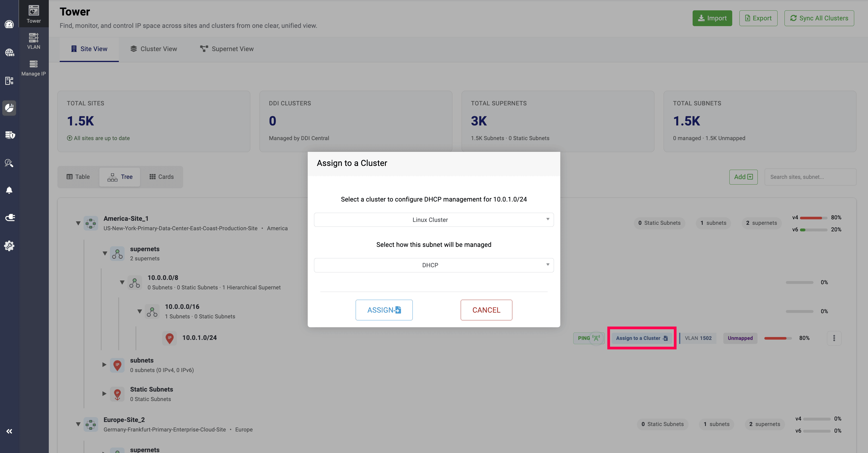
Task: Click the ASSIGN button in dialog
Action: [x=384, y=310]
